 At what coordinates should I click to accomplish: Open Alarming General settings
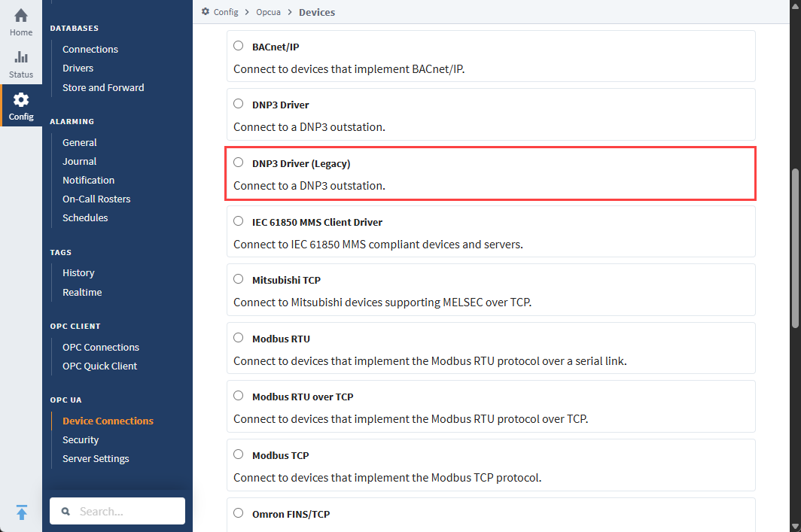[79, 142]
